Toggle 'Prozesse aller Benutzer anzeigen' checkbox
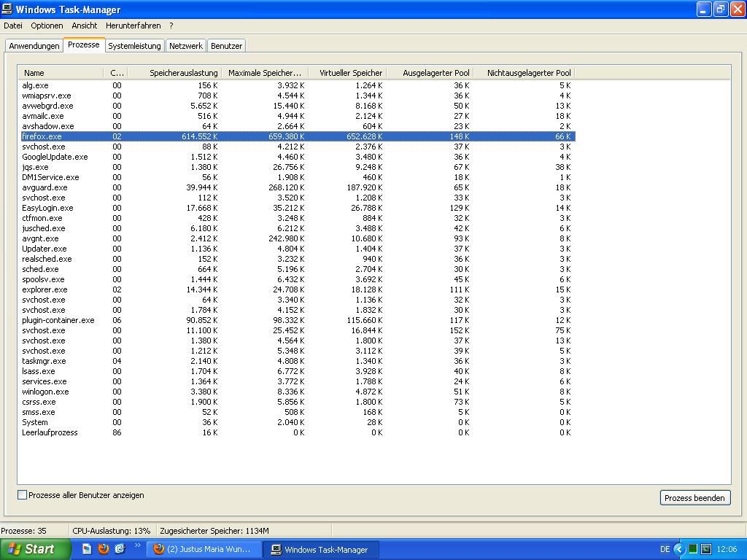 [23, 495]
